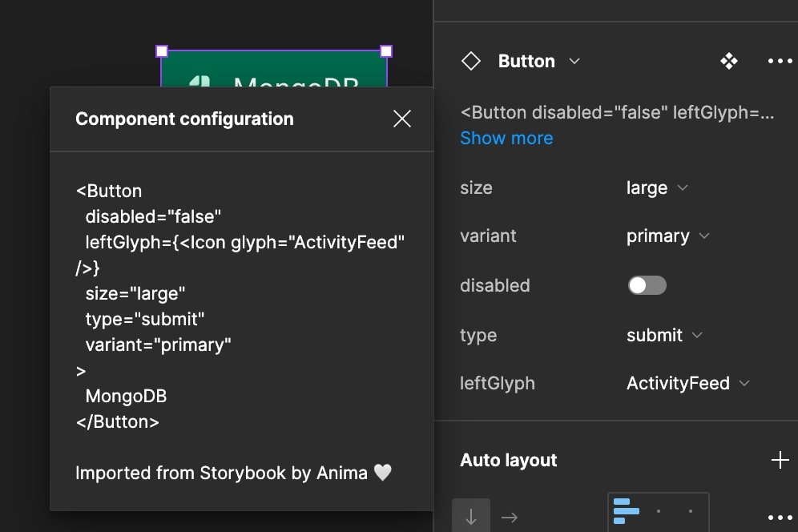
Task: Add auto layout with the plus icon
Action: (x=779, y=460)
